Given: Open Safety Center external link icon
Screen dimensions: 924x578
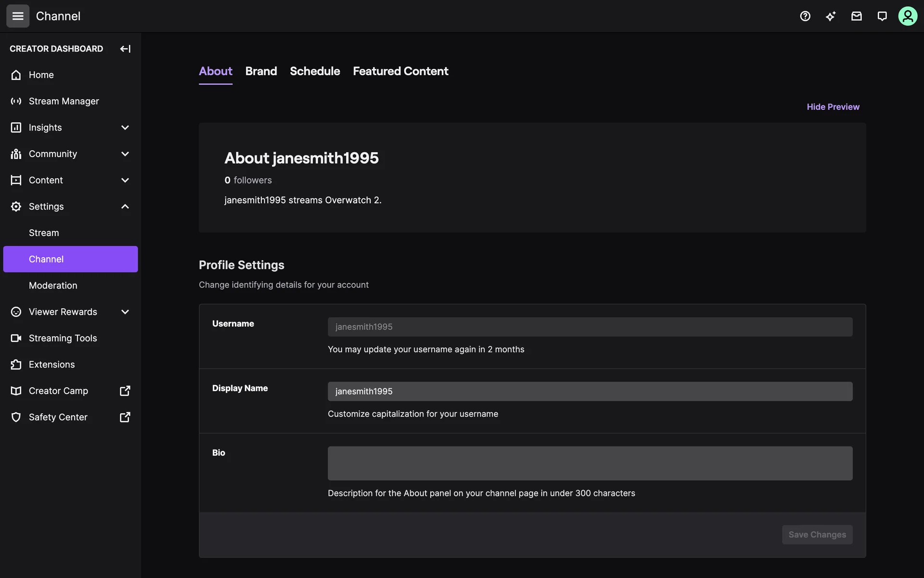Looking at the screenshot, I should pos(125,417).
